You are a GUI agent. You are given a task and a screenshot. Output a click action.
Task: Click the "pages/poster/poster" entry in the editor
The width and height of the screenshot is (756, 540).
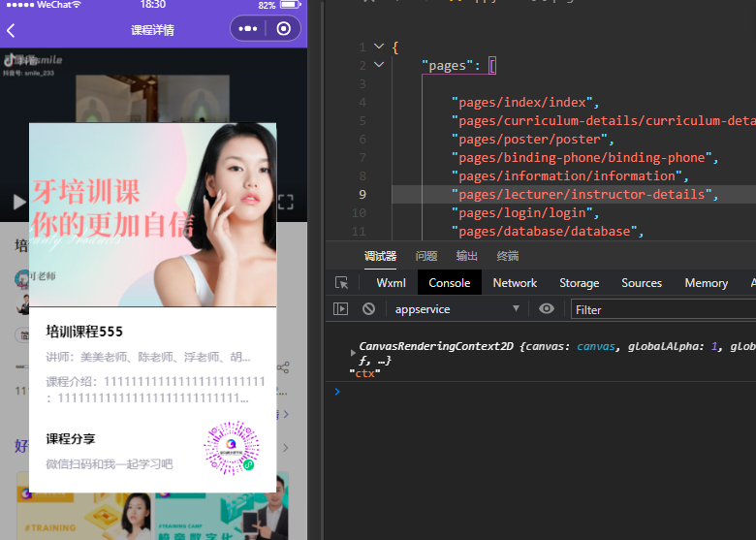532,140
